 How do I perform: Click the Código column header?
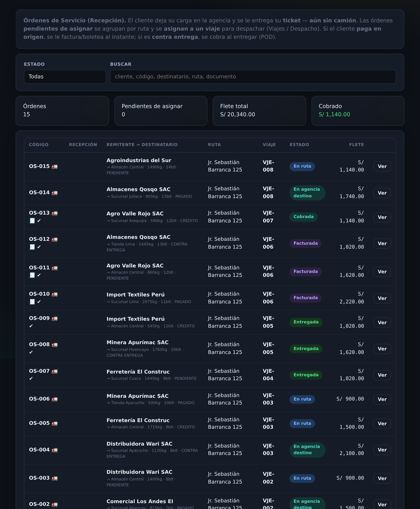tap(39, 145)
